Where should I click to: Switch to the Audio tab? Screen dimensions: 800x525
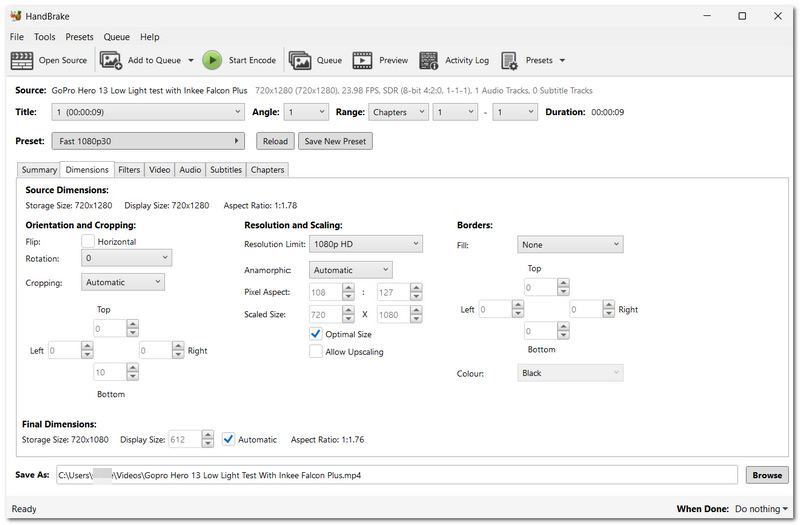pyautogui.click(x=190, y=170)
